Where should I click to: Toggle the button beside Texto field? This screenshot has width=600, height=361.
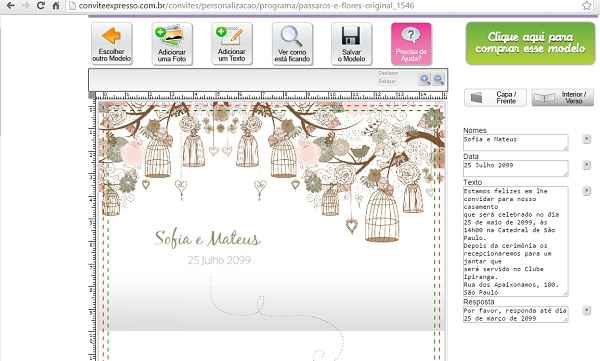[x=587, y=191]
